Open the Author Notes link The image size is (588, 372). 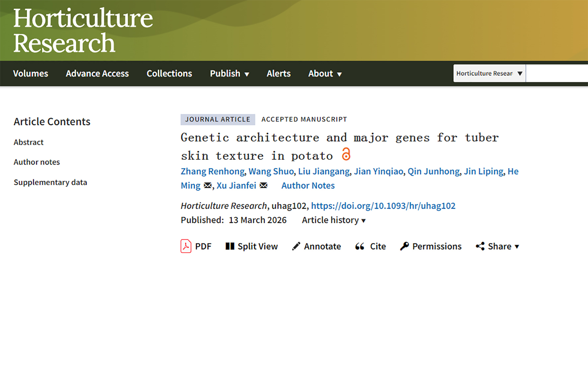coord(308,186)
